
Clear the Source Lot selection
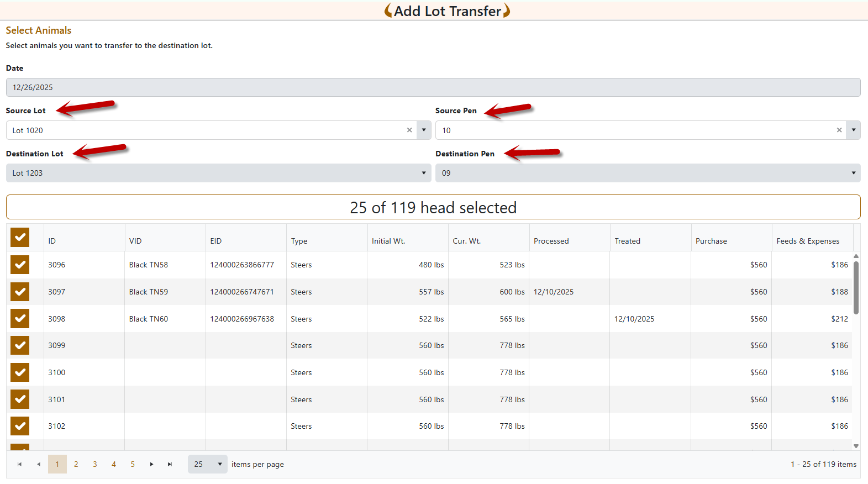click(x=409, y=130)
